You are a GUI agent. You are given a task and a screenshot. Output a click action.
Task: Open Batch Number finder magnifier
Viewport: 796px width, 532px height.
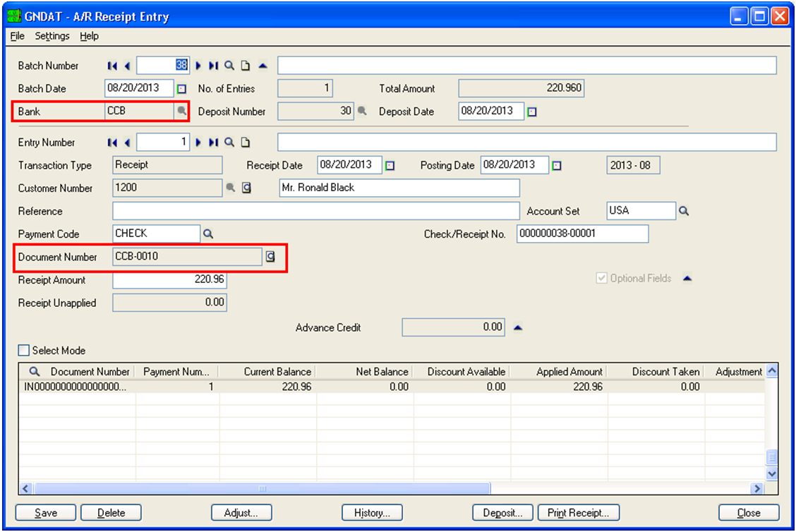pos(229,66)
